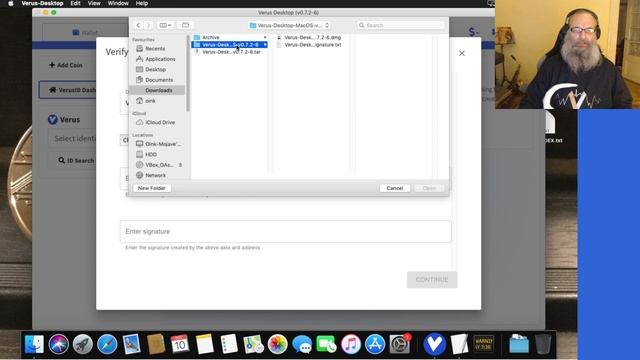
Task: Open FaceTime icon in Dock
Action: 327,344
